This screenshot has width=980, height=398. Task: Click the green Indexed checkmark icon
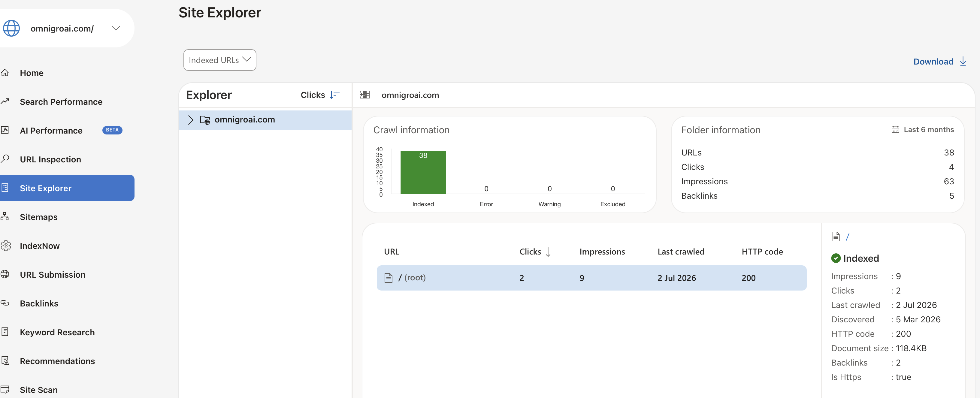836,258
